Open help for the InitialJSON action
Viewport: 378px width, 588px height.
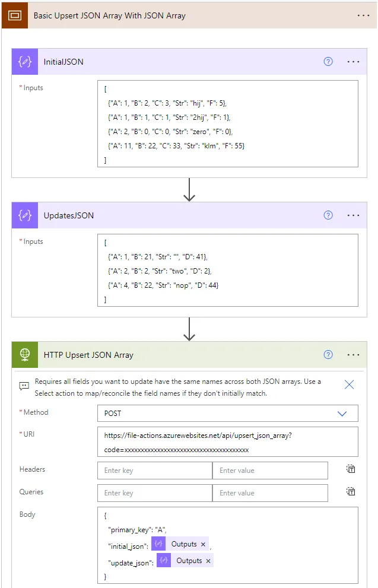pos(328,61)
